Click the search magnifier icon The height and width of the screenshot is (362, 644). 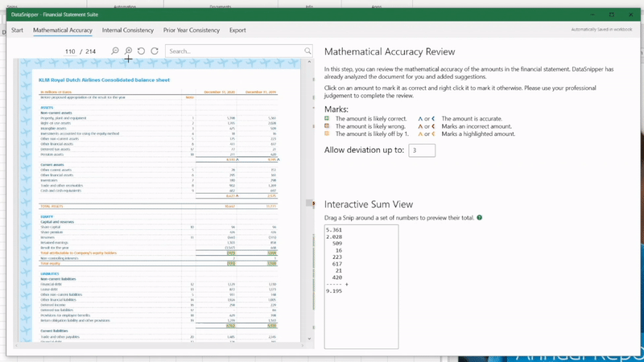pos(308,51)
